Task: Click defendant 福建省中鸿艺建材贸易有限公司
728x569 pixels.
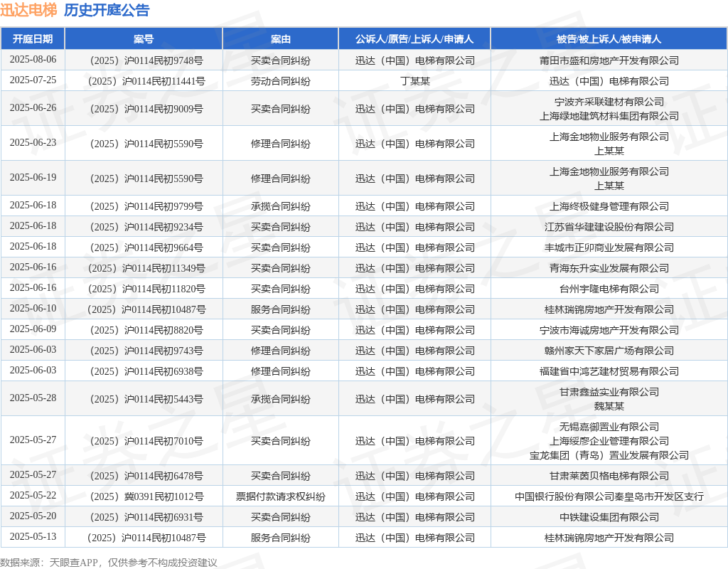Action: click(x=609, y=371)
